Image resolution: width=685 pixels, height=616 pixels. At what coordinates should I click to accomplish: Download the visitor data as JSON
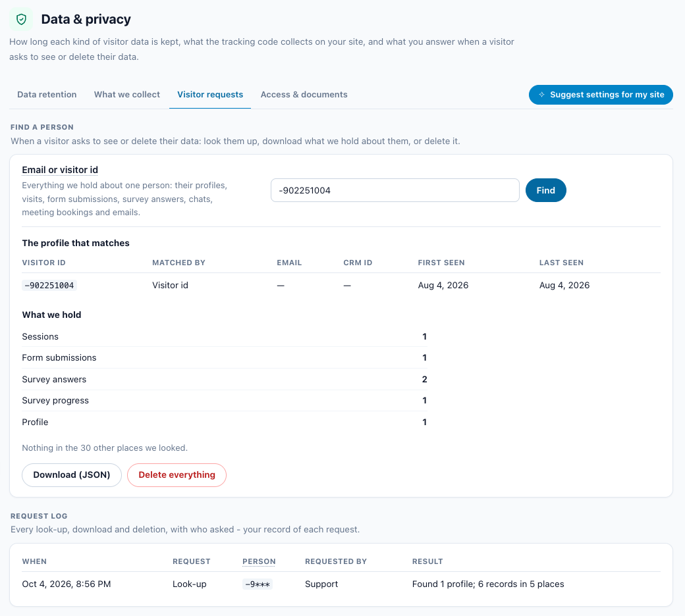pyautogui.click(x=72, y=475)
